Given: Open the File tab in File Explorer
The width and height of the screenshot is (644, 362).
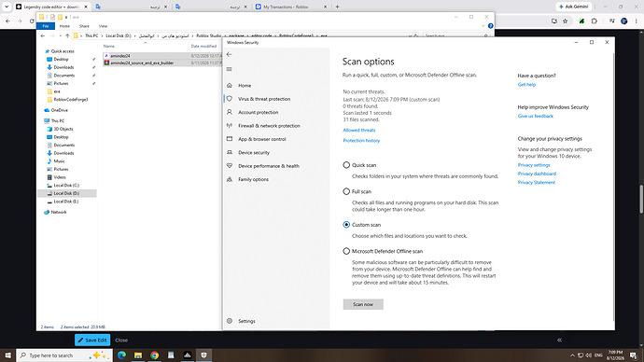Looking at the screenshot, I should 46,26.
